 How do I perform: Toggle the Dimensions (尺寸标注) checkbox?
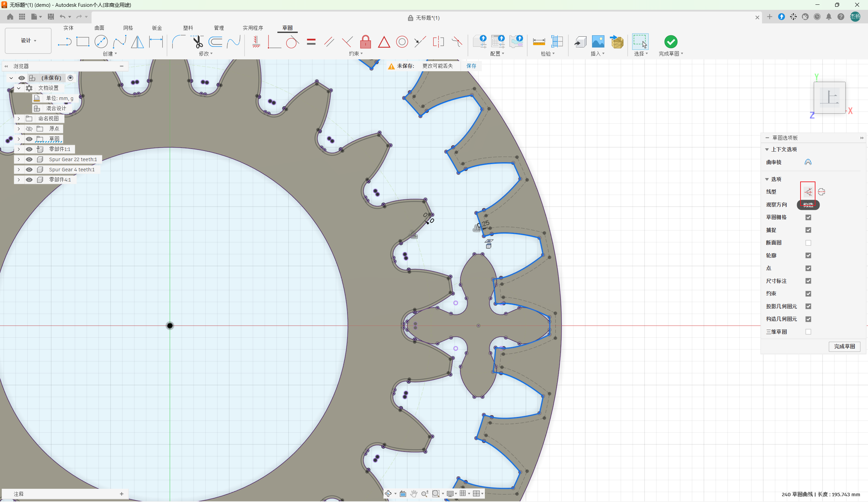tap(808, 281)
